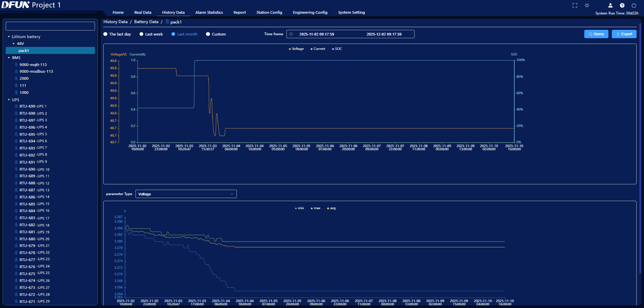Collapse the Lithium battery tree node
Viewport: 644px width, 308px height.
[8, 37]
